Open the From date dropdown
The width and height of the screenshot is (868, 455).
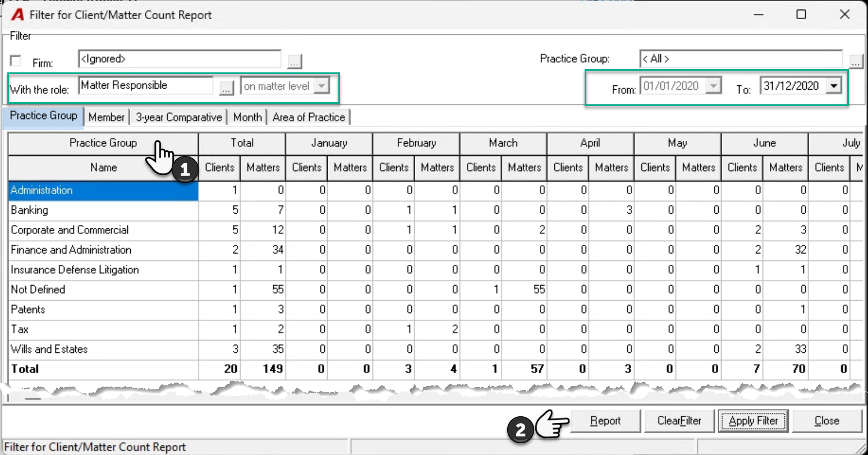pyautogui.click(x=714, y=86)
